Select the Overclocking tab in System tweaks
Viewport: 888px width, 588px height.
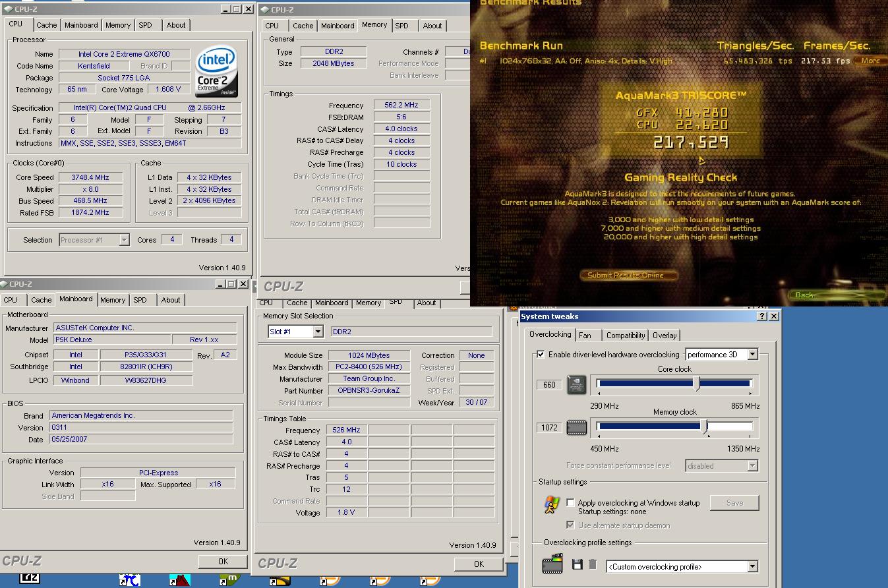(550, 334)
